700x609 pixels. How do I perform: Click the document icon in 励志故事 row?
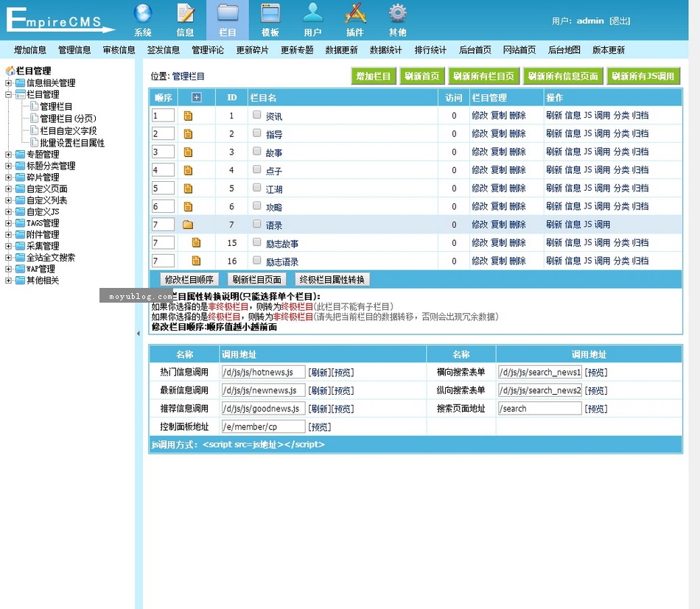(196, 243)
